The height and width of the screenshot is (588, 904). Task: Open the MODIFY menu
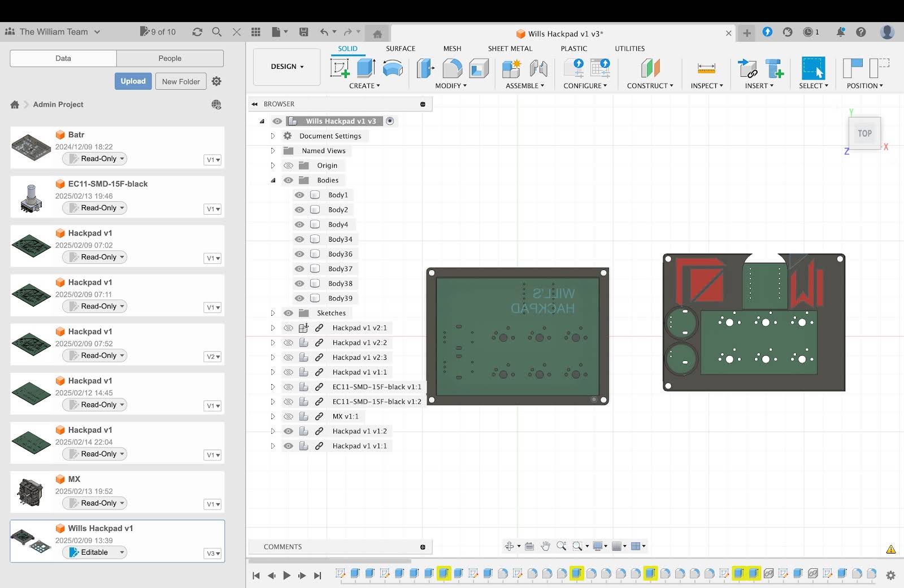pyautogui.click(x=451, y=86)
